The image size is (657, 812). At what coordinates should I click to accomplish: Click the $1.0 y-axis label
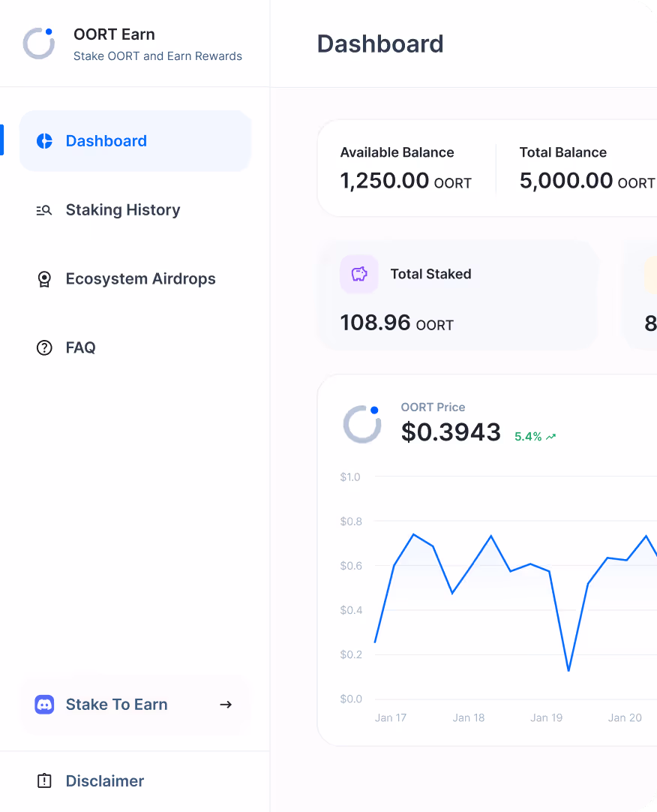tap(350, 477)
